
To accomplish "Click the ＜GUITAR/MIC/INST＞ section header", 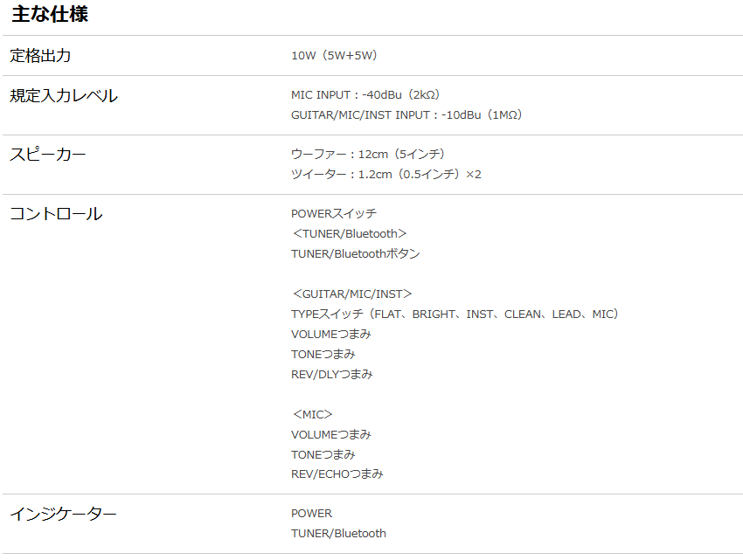I will click(x=352, y=294).
